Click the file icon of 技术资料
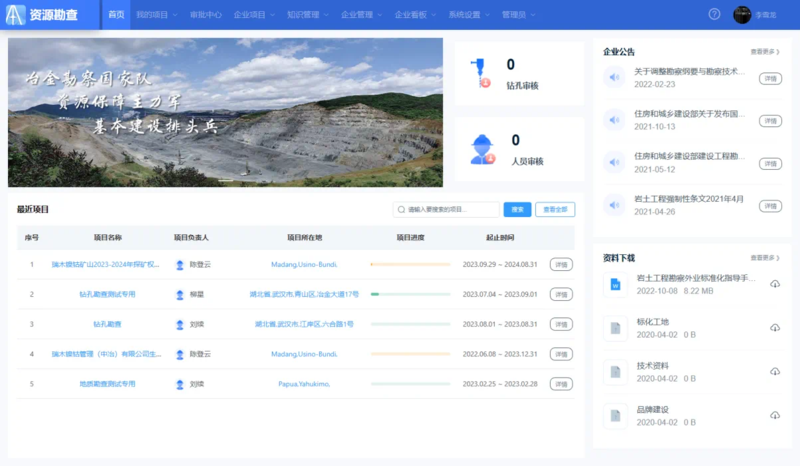This screenshot has height=466, width=800. tap(615, 372)
